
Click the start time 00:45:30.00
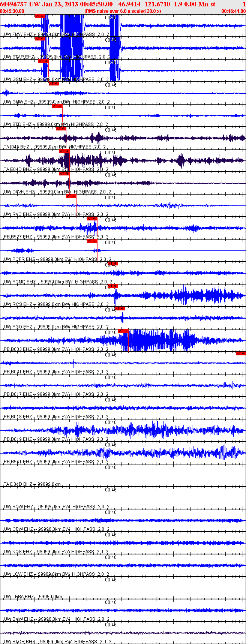click(12, 11)
